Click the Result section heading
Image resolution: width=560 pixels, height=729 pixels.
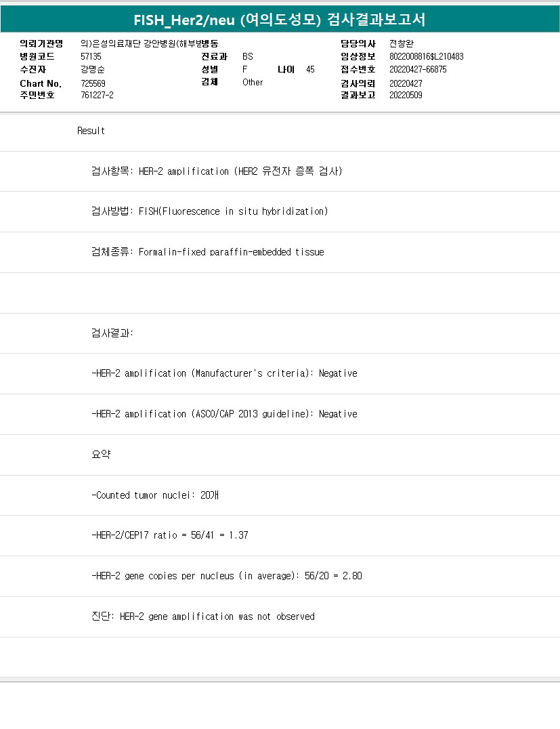pos(91,131)
